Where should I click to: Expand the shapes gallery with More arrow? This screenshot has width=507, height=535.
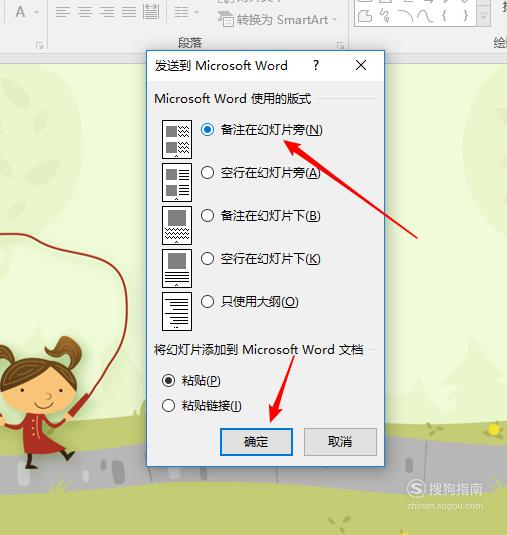[x=483, y=16]
